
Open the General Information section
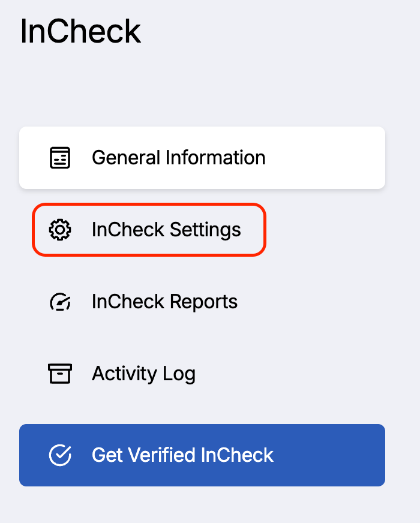click(202, 157)
